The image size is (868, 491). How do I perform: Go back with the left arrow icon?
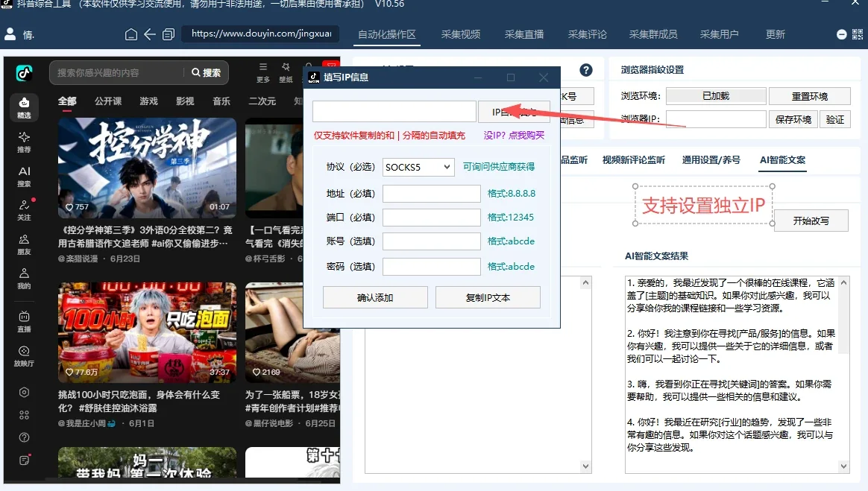149,34
